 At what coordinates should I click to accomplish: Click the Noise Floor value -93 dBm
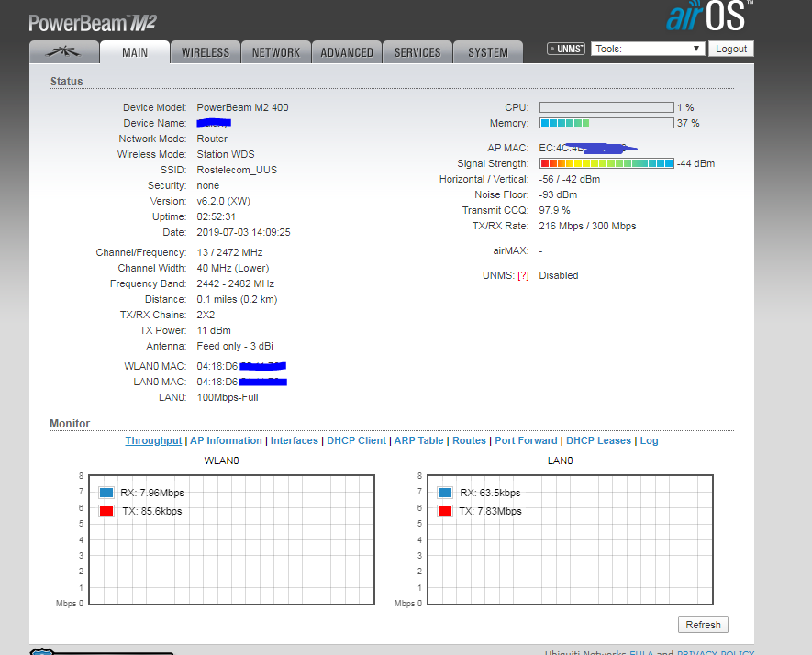[558, 194]
